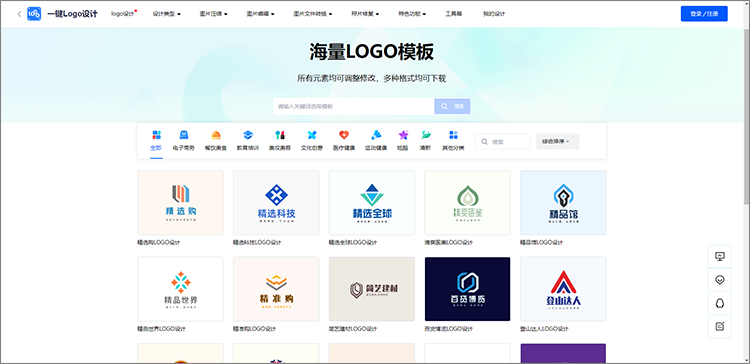Select the 医疗健康 heart category icon

pyautogui.click(x=344, y=135)
